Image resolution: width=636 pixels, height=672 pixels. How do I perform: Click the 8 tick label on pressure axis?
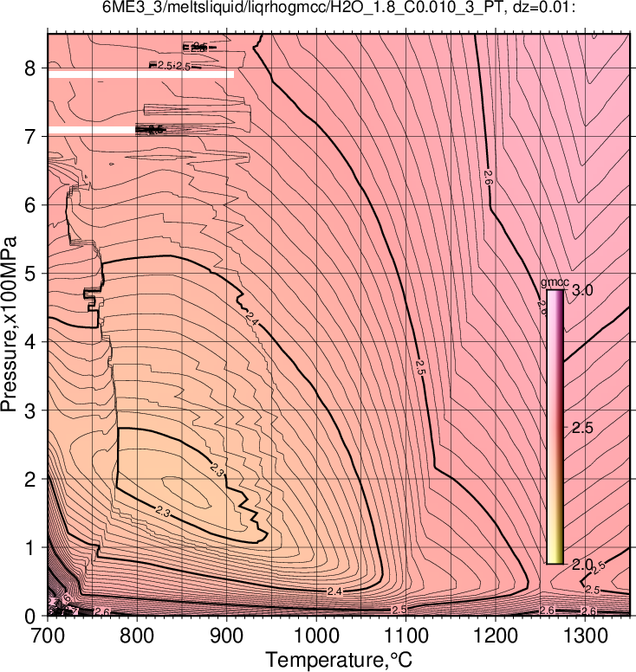point(30,68)
